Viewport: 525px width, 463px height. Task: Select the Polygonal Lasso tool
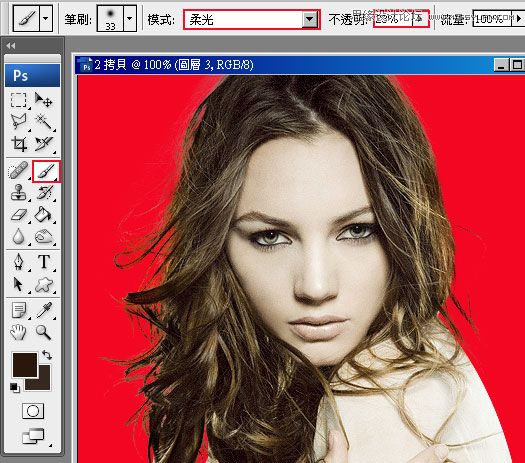tap(18, 121)
